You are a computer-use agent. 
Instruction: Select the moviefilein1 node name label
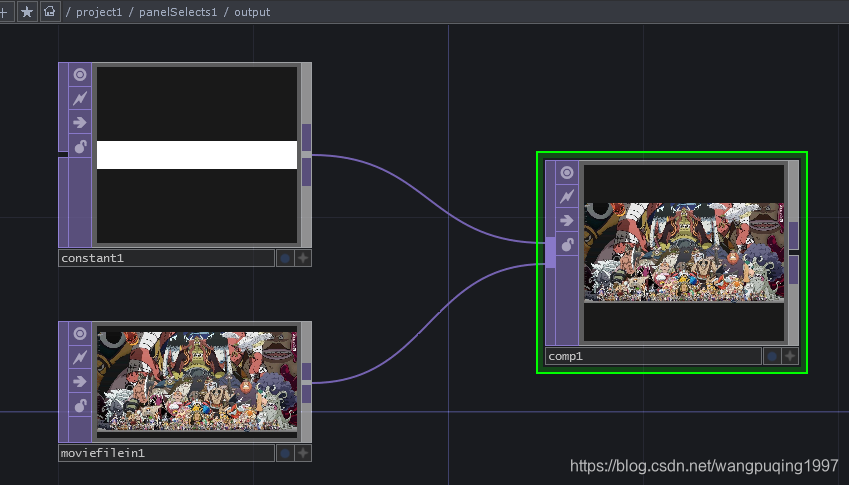[x=166, y=453]
